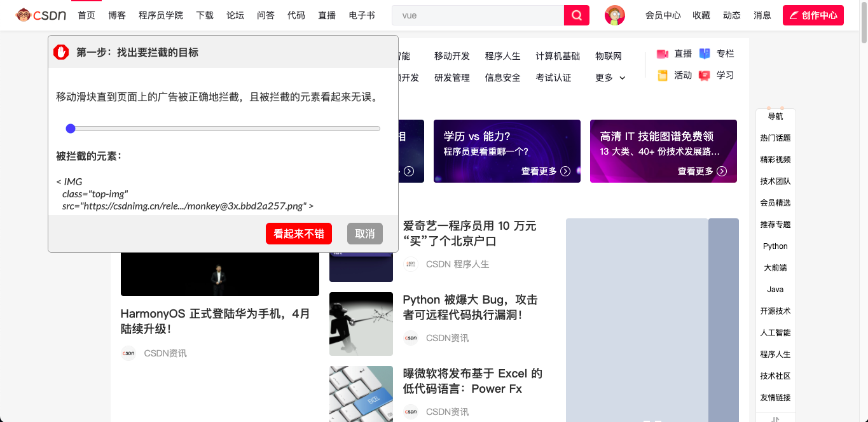Open Python Bug article thumbnail
This screenshot has width=868, height=422.
(x=361, y=324)
